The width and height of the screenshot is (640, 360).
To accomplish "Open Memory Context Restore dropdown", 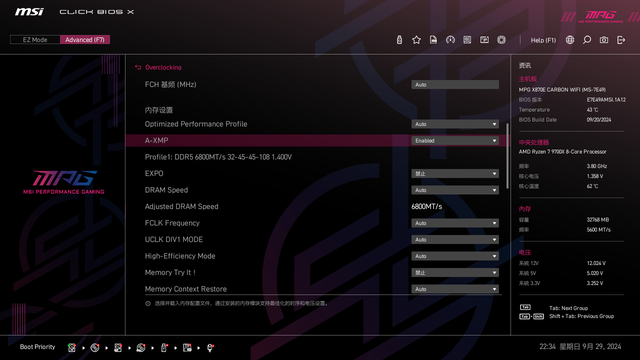I will (455, 289).
